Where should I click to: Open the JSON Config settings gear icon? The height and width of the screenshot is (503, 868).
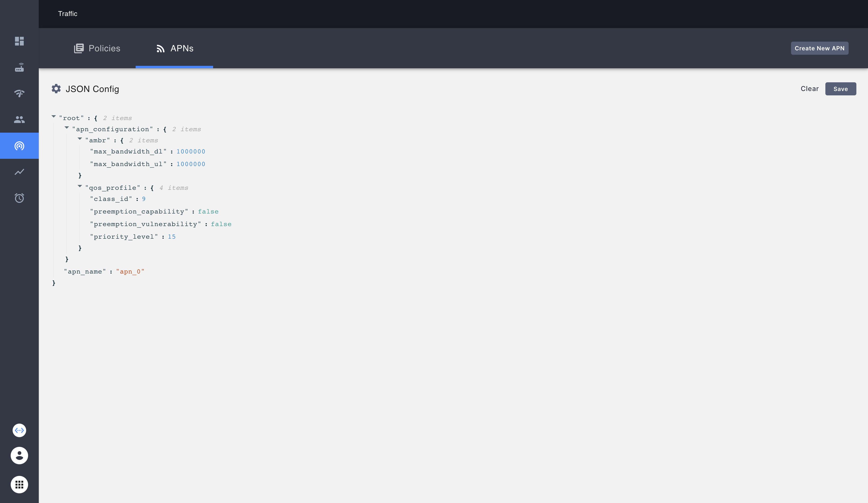[x=56, y=89]
